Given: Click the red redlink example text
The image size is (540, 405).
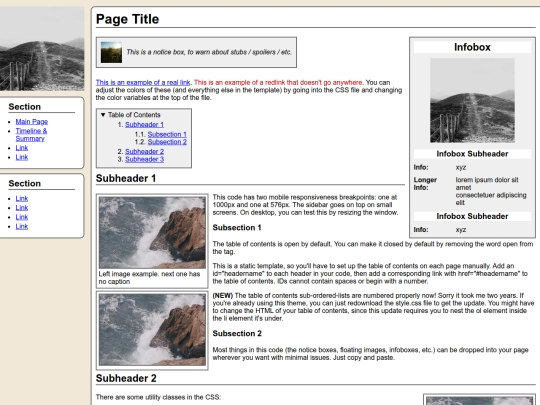Looking at the screenshot, I should [278, 82].
